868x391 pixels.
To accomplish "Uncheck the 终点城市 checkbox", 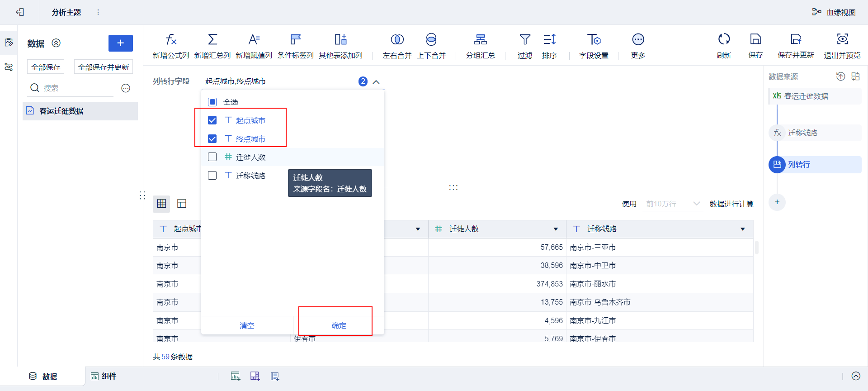I will (212, 138).
